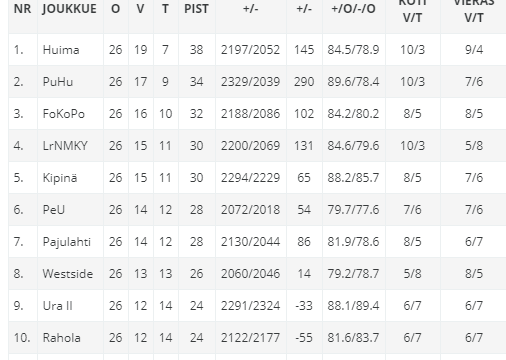This screenshot has width=506, height=360.
Task: Click the Rahola team name
Action: pyautogui.click(x=62, y=338)
